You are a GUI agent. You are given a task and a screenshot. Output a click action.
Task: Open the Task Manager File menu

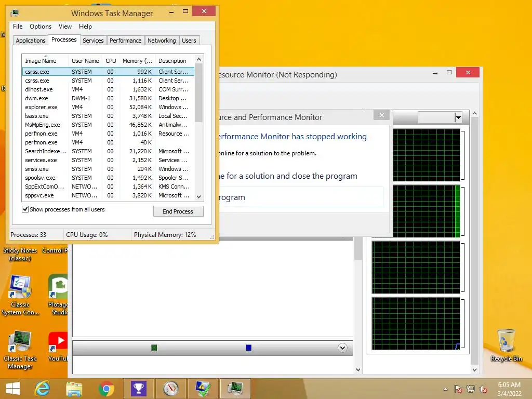click(x=18, y=26)
